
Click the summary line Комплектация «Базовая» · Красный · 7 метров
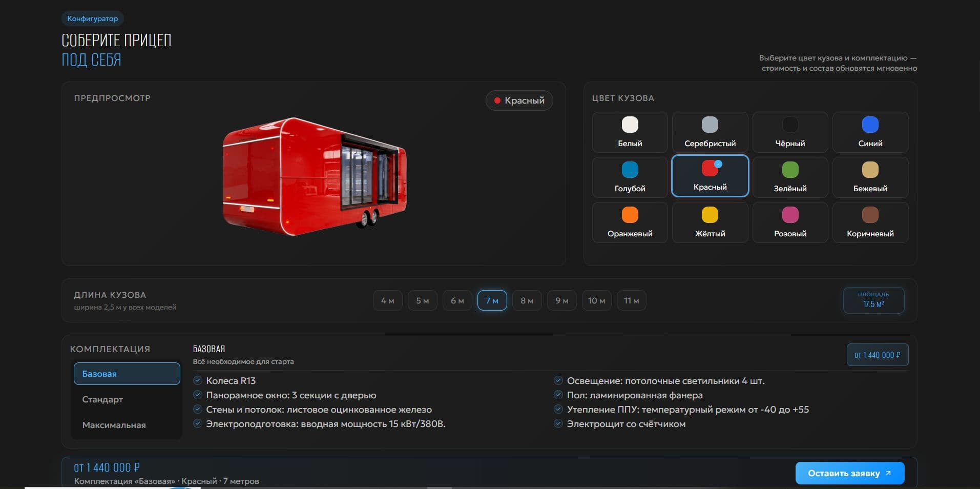coord(166,481)
